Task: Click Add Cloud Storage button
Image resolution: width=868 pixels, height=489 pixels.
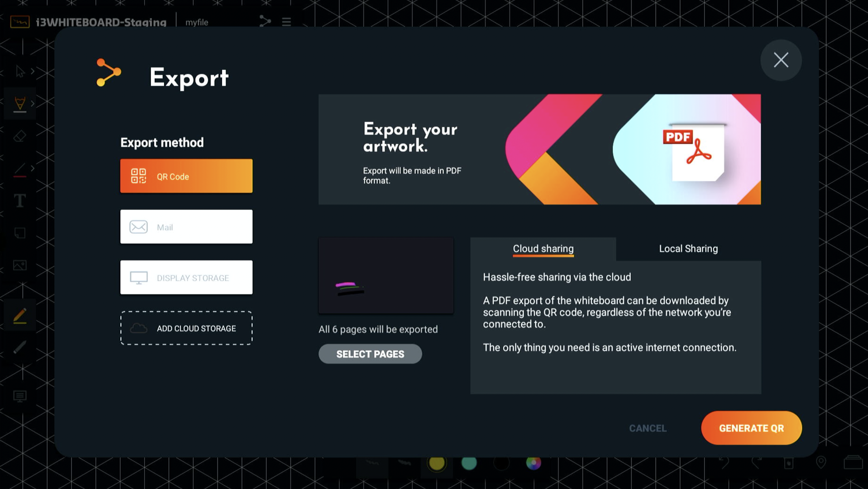Action: (x=186, y=328)
